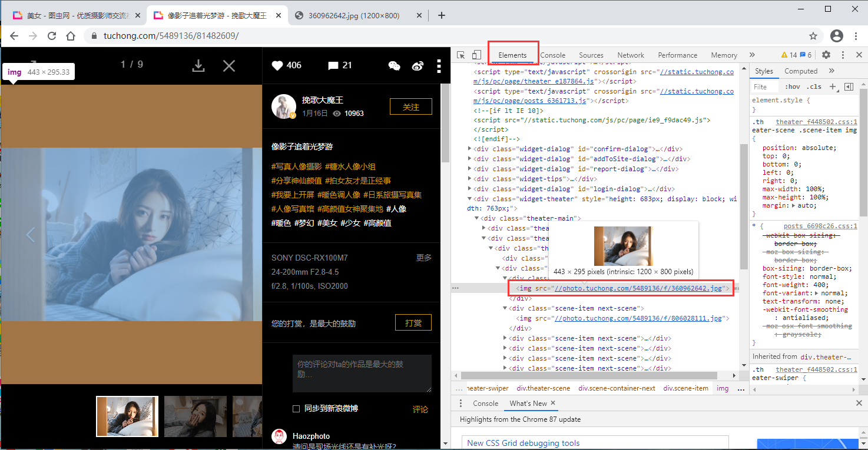Open New CSS Grid debugging tools link

coord(524,443)
